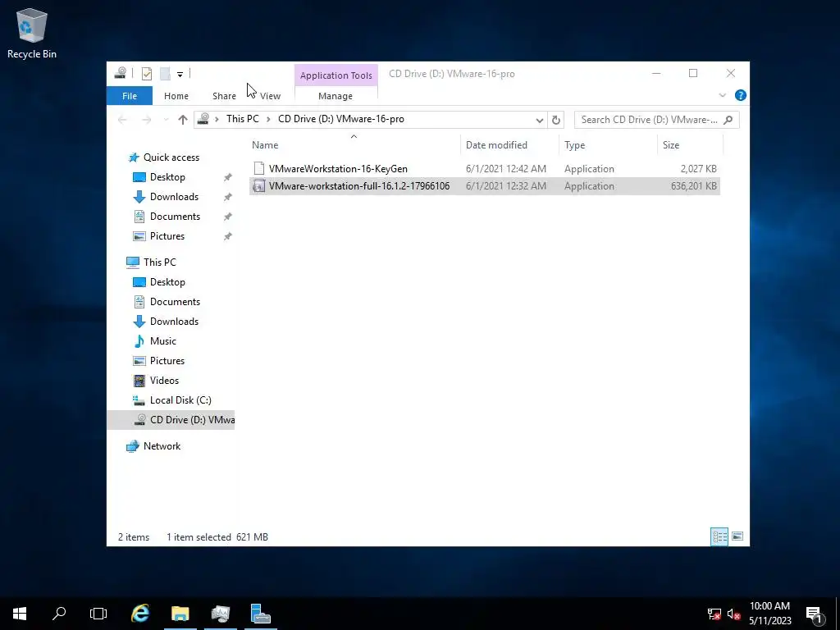
Task: Select the Application Tools contextual tab header
Action: [336, 75]
